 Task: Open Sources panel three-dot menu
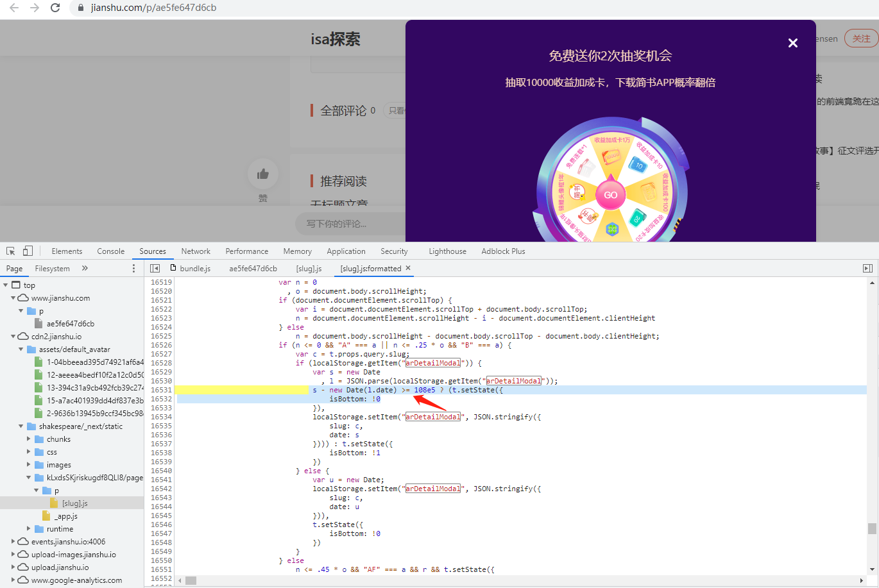click(x=133, y=269)
